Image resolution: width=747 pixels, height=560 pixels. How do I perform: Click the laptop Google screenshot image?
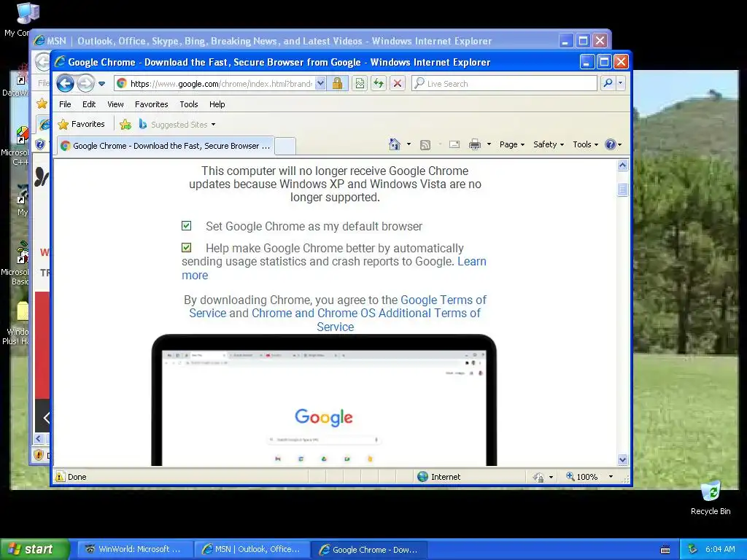[x=324, y=400]
